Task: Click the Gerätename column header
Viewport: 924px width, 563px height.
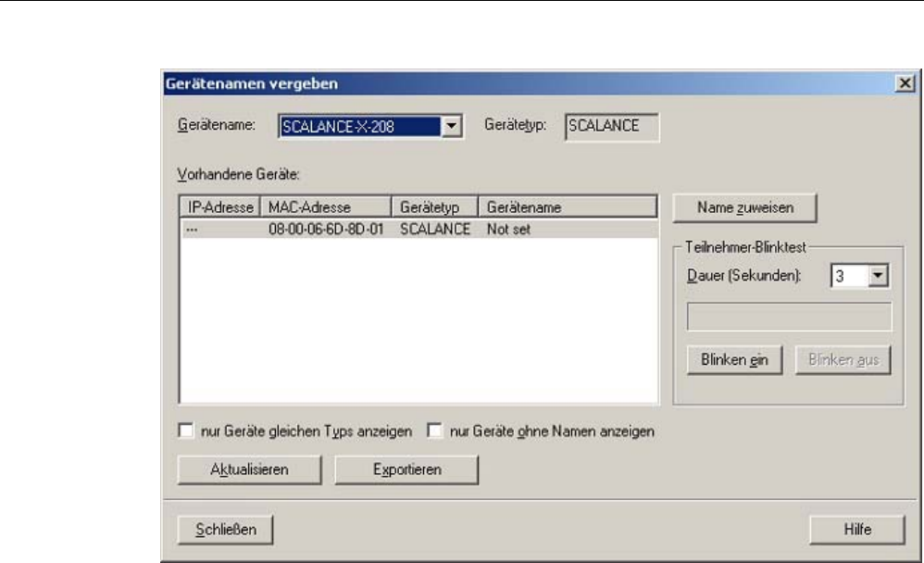Action: (x=568, y=207)
